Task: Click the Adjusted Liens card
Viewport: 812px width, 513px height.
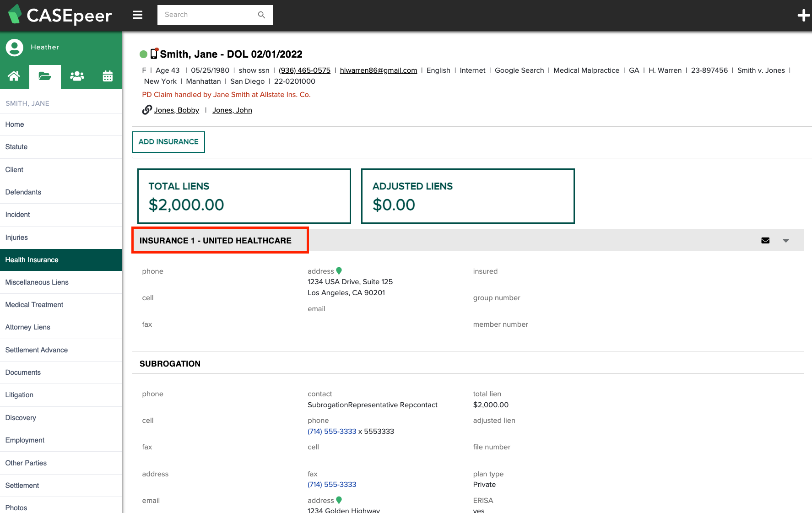Action: tap(468, 196)
